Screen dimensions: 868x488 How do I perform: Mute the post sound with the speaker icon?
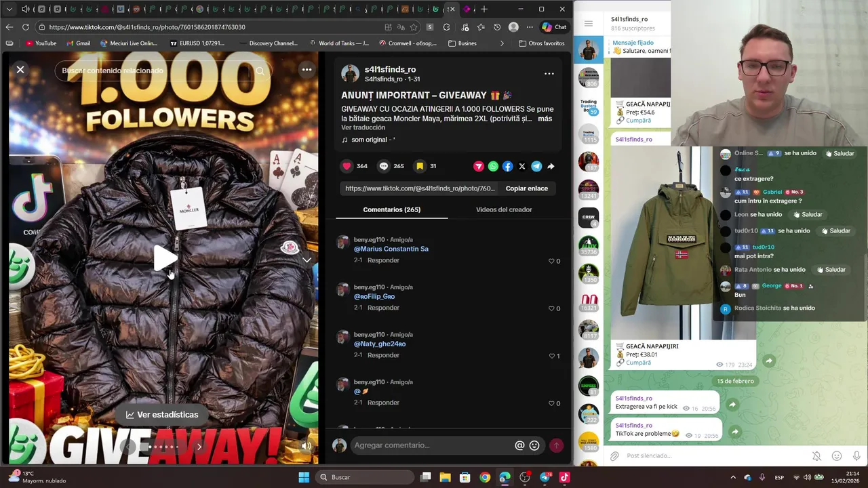307,445
